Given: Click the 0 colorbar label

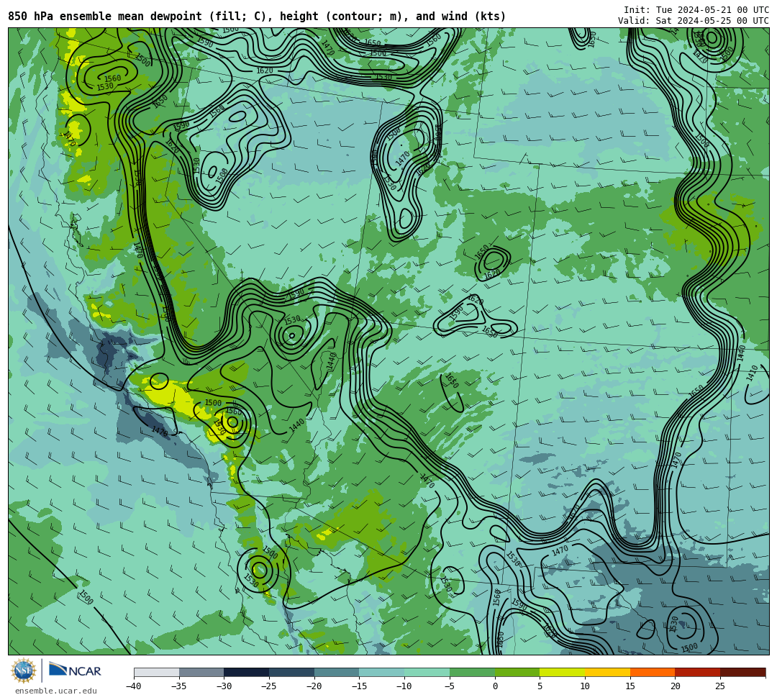Looking at the screenshot, I should coord(495,686).
